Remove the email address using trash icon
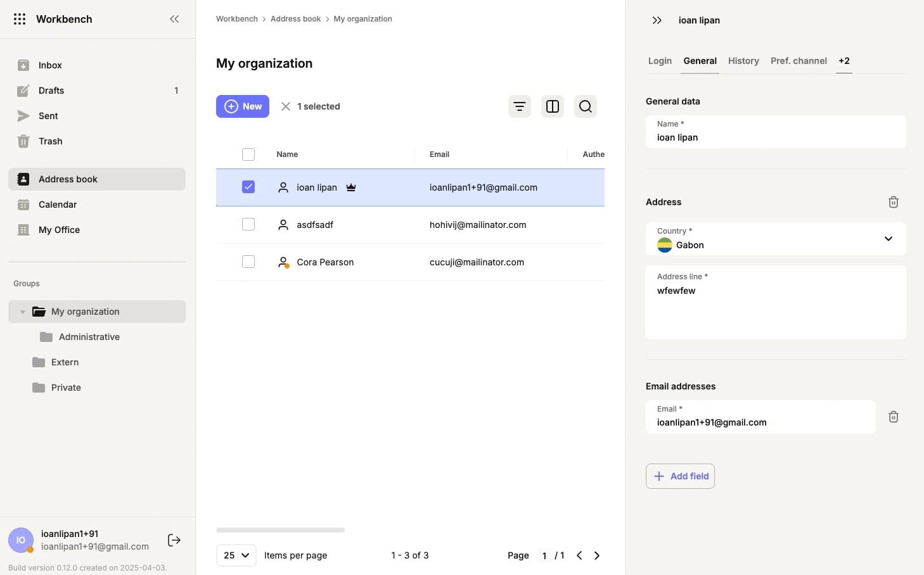The height and width of the screenshot is (575, 924). click(894, 416)
